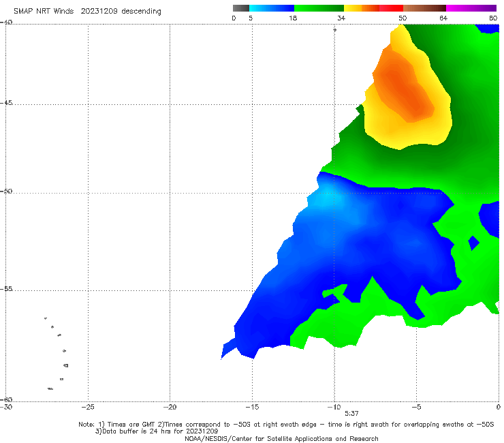Click the longitude axis label '-20'

(x=170, y=407)
